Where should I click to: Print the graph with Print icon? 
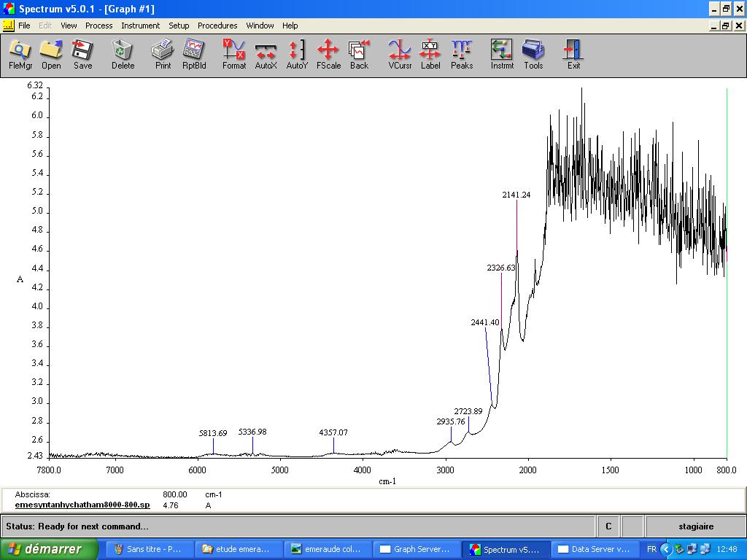(x=163, y=55)
